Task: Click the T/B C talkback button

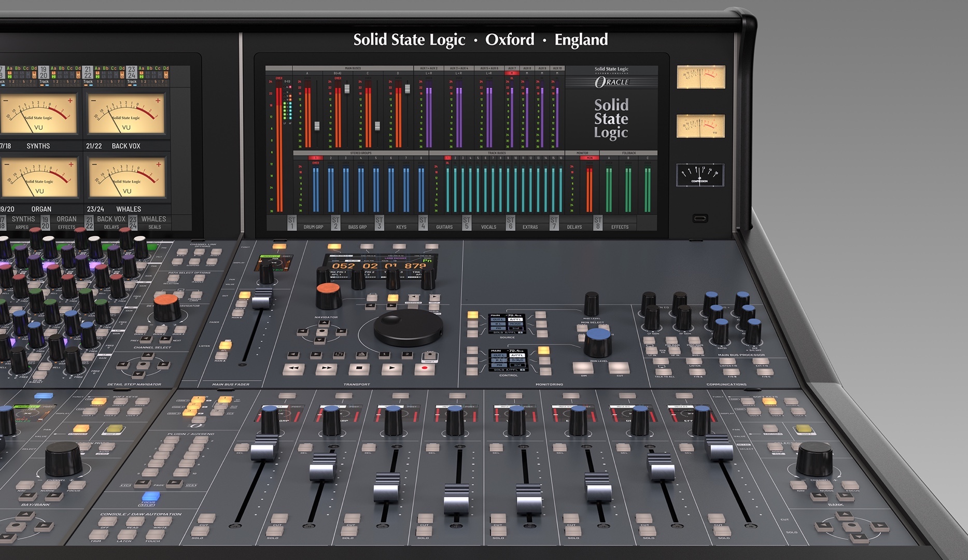Action: tap(765, 371)
